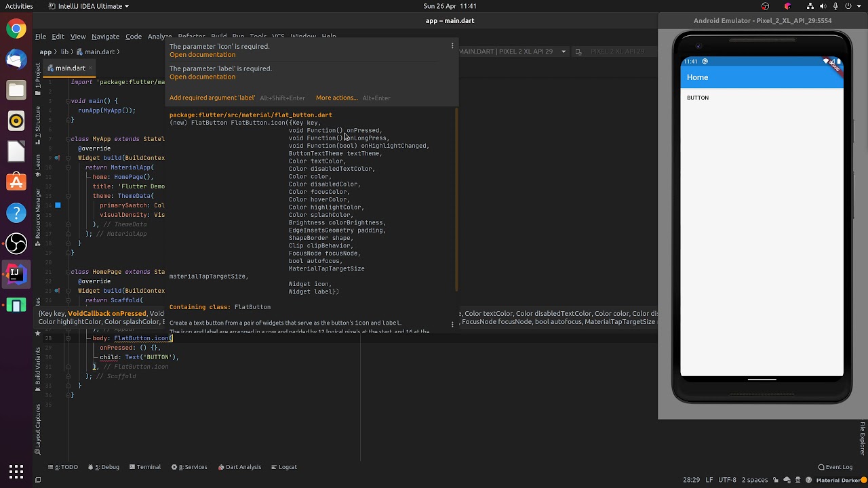Open the tooltip popup three-dot options
Screen dimensions: 868x488
[x=452, y=46]
